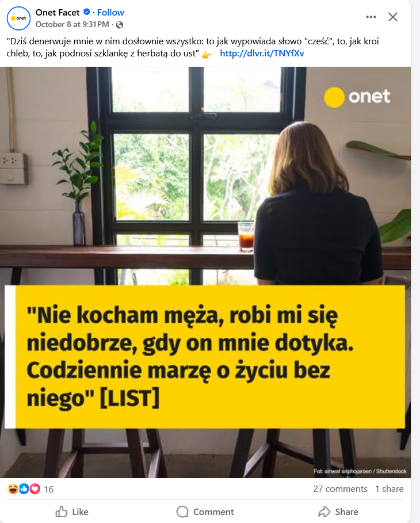The width and height of the screenshot is (420, 523).
Task: Follow the Onet Facet page
Action: [110, 13]
